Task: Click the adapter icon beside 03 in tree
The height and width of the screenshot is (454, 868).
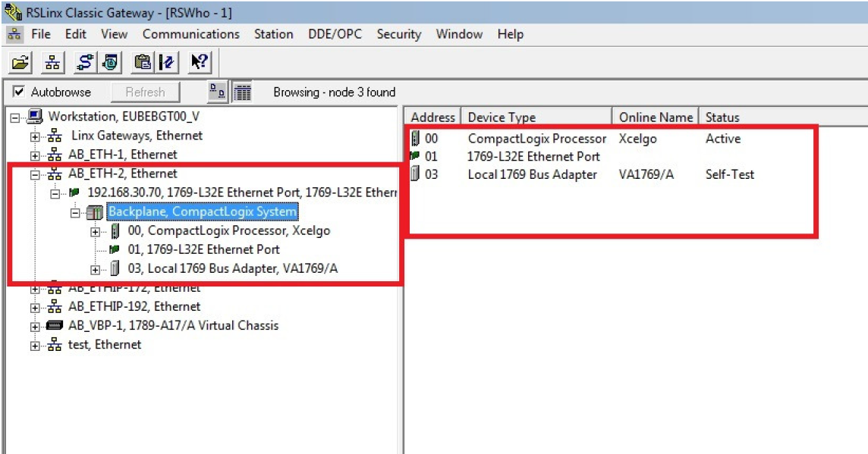Action: (115, 269)
